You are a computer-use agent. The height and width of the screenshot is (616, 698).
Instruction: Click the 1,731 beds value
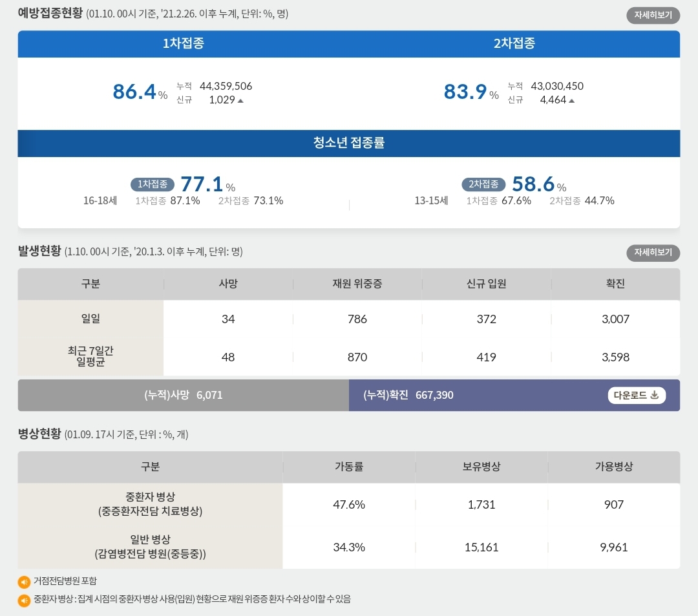[x=481, y=505]
